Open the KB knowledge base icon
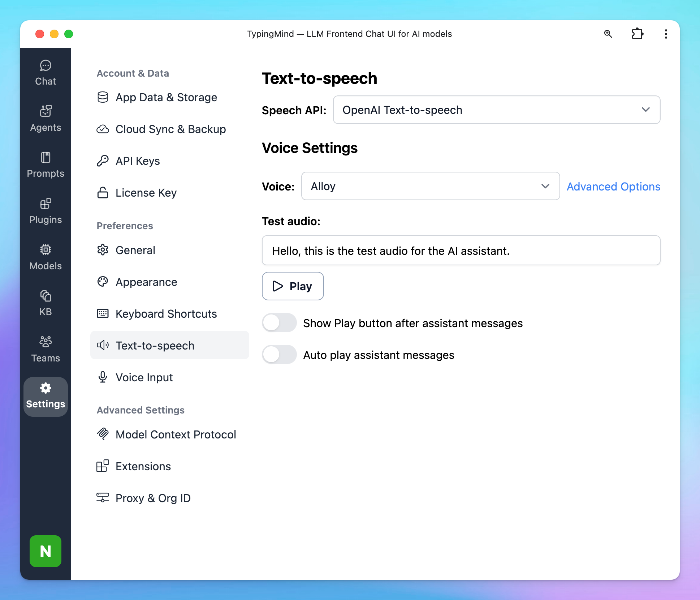The height and width of the screenshot is (600, 700). 46,303
